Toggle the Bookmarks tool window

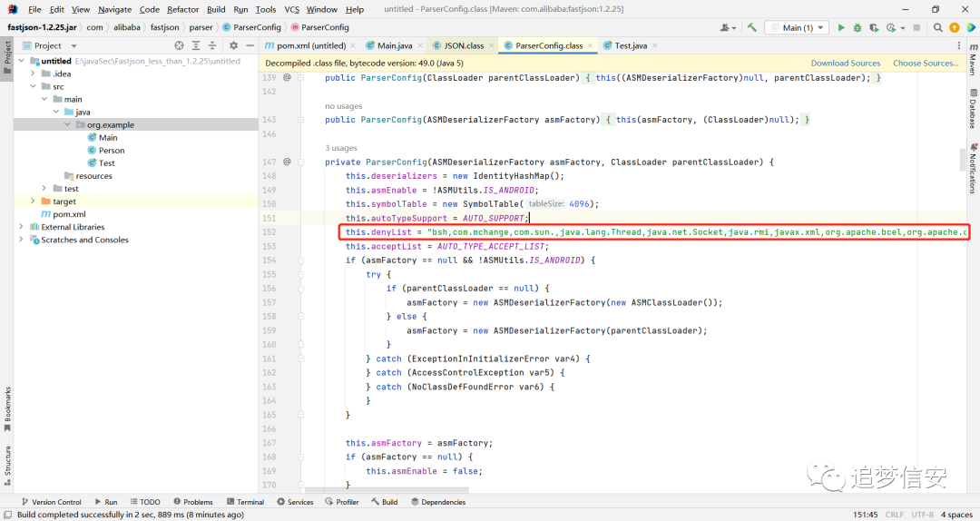7,408
